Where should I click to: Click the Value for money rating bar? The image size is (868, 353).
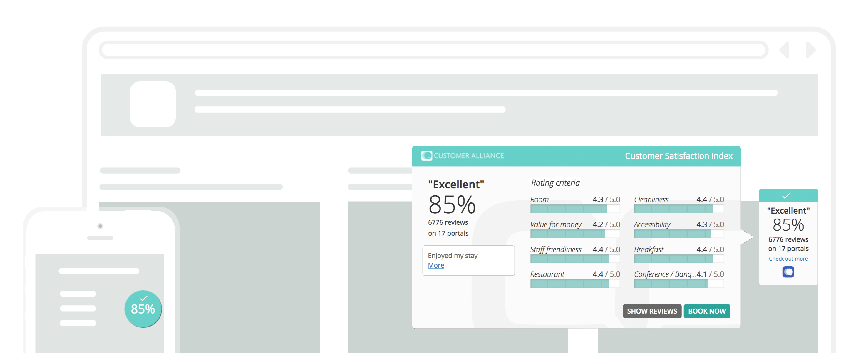point(575,234)
